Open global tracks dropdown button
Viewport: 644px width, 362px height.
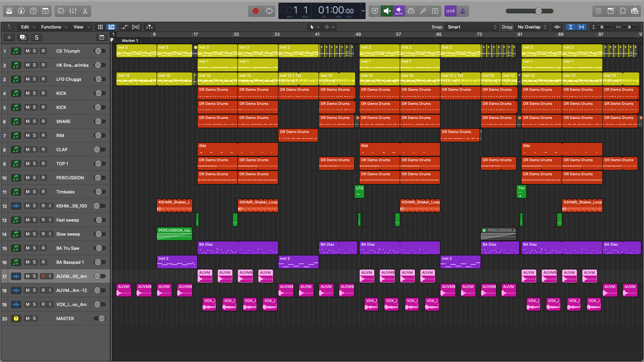102,38
